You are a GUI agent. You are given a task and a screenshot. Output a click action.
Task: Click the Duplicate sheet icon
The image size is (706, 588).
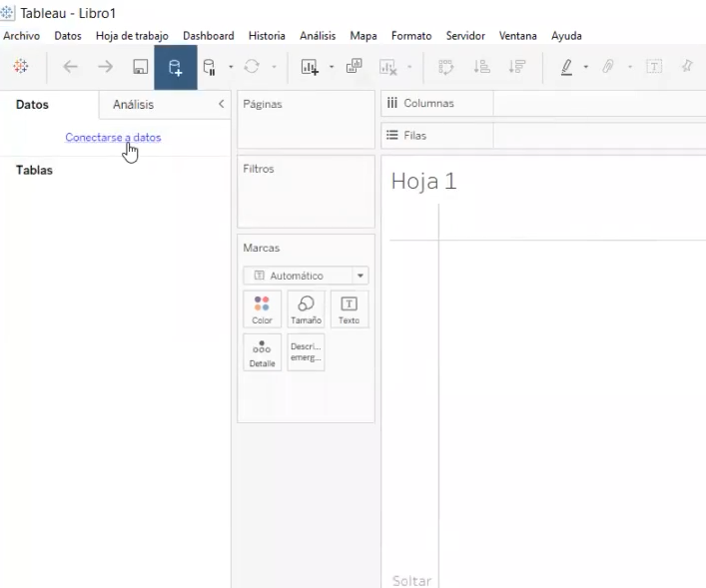pos(353,66)
